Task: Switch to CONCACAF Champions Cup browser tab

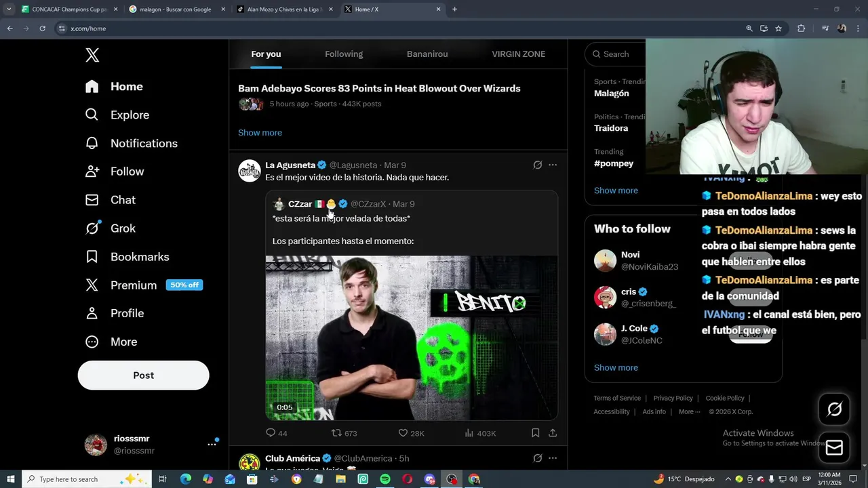Action: point(68,9)
